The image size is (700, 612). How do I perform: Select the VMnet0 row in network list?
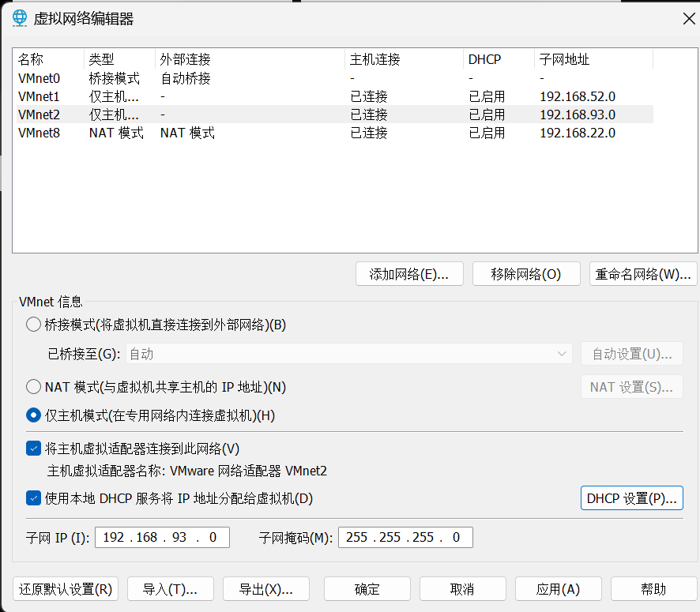point(40,78)
